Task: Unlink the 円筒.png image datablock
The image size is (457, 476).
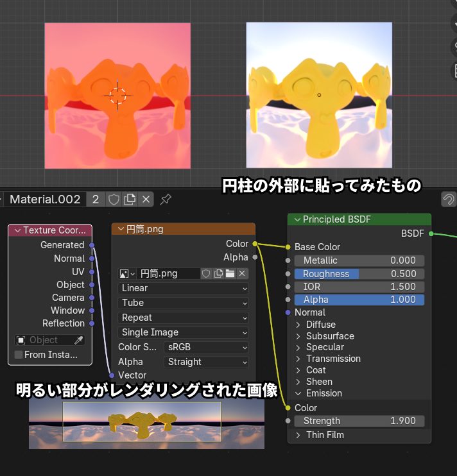Action: [x=242, y=273]
